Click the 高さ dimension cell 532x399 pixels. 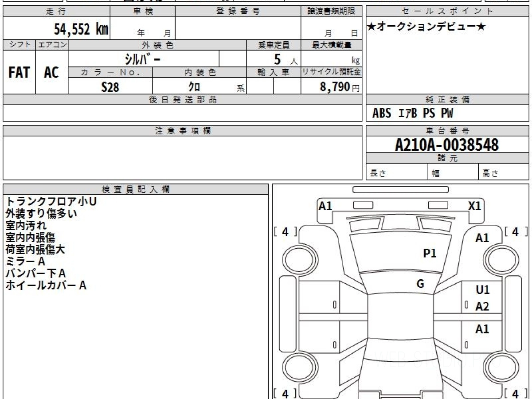point(504,172)
